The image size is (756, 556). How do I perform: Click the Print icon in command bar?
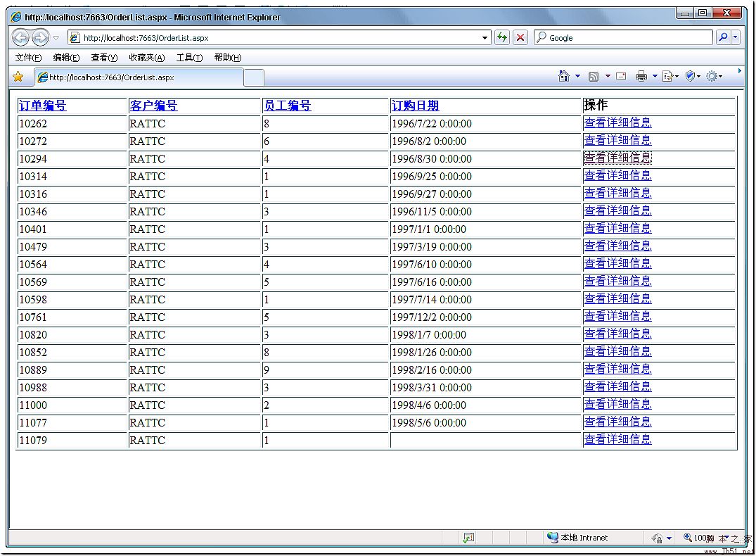[641, 76]
